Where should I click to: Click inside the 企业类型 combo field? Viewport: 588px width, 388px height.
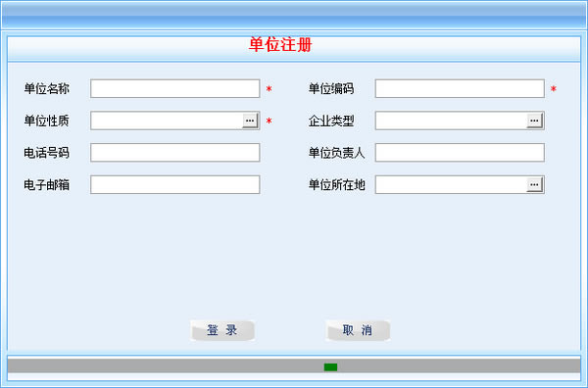(x=452, y=121)
